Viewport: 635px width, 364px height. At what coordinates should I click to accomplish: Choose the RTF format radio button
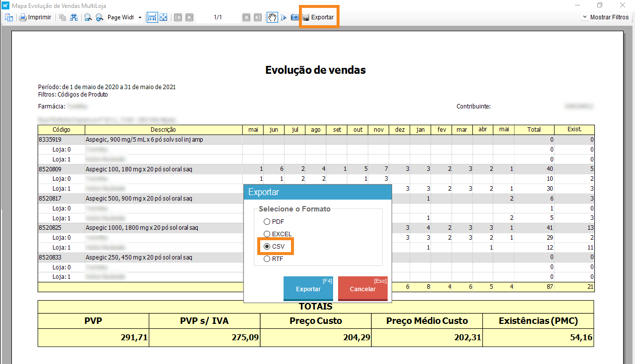click(267, 259)
